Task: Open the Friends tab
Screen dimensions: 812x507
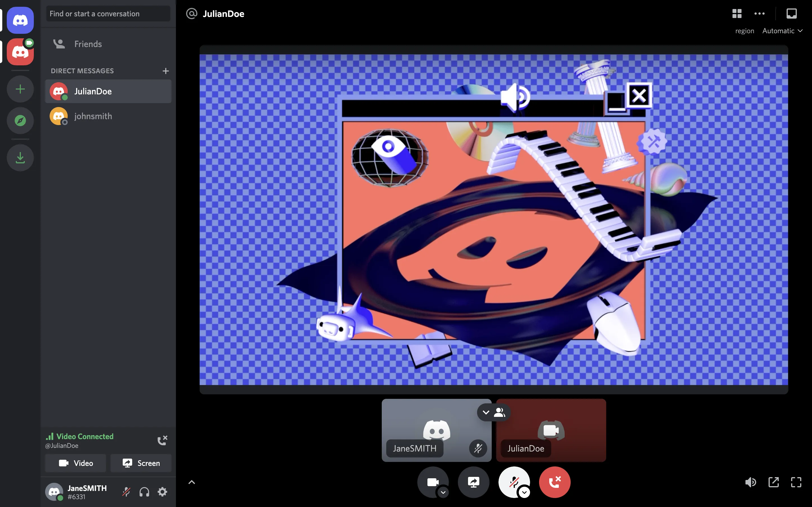Action: (x=88, y=44)
